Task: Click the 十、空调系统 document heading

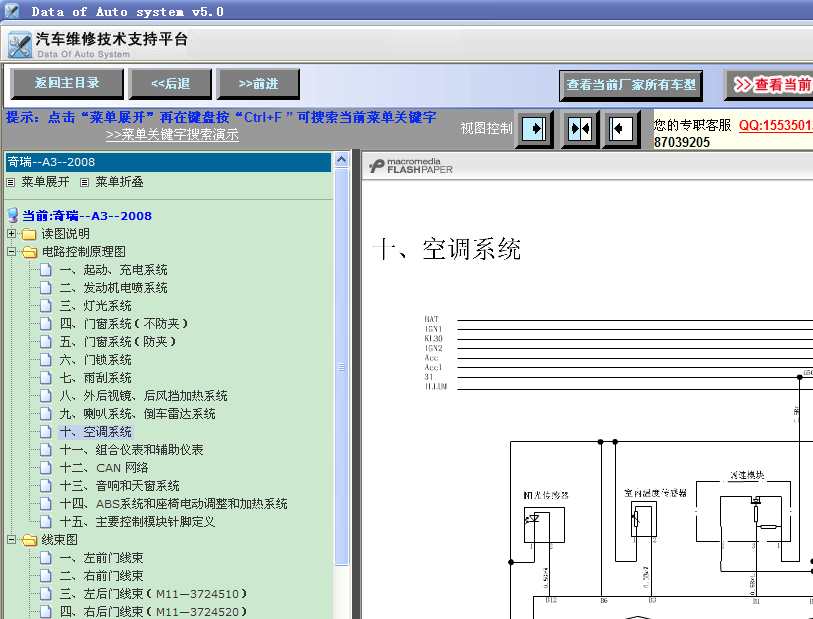Action: click(x=446, y=249)
